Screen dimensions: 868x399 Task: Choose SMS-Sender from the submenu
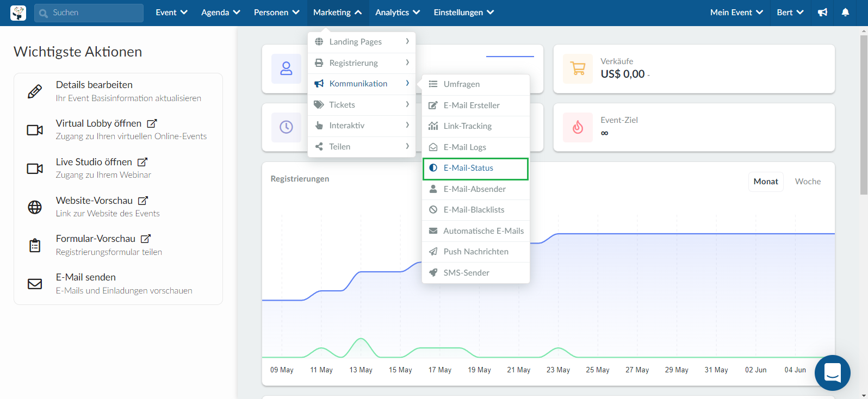tap(476, 273)
